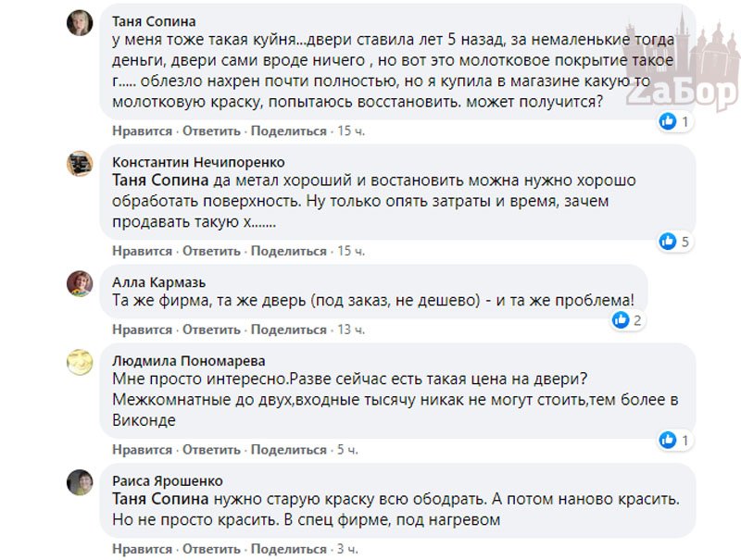This screenshot has height=560, width=741.
Task: Open Константин Нечипоренко's profile name link
Action: [x=198, y=162]
